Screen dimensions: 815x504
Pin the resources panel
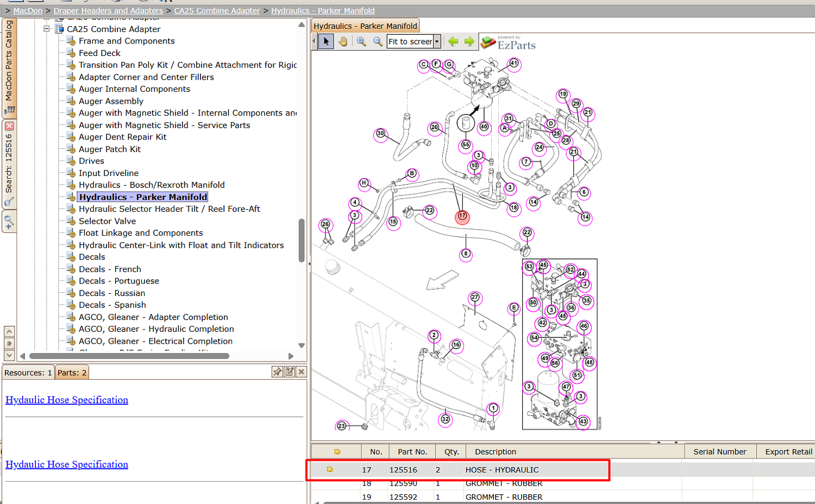[x=277, y=371]
